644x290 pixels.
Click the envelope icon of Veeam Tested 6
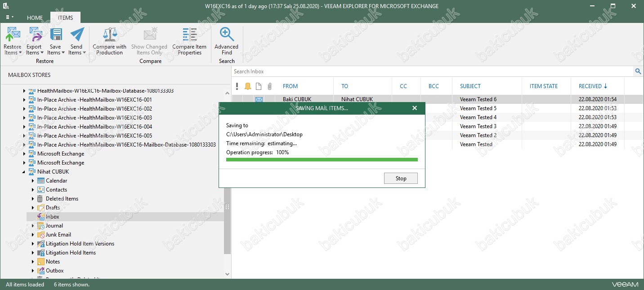pos(259,99)
